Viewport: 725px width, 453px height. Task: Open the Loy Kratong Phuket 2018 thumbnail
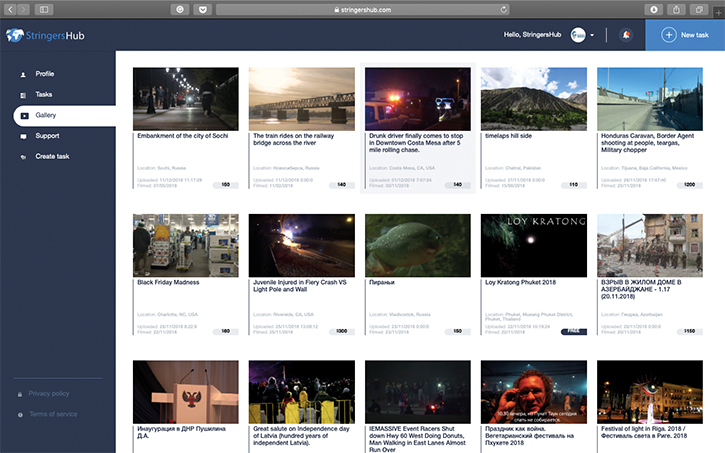(x=534, y=245)
